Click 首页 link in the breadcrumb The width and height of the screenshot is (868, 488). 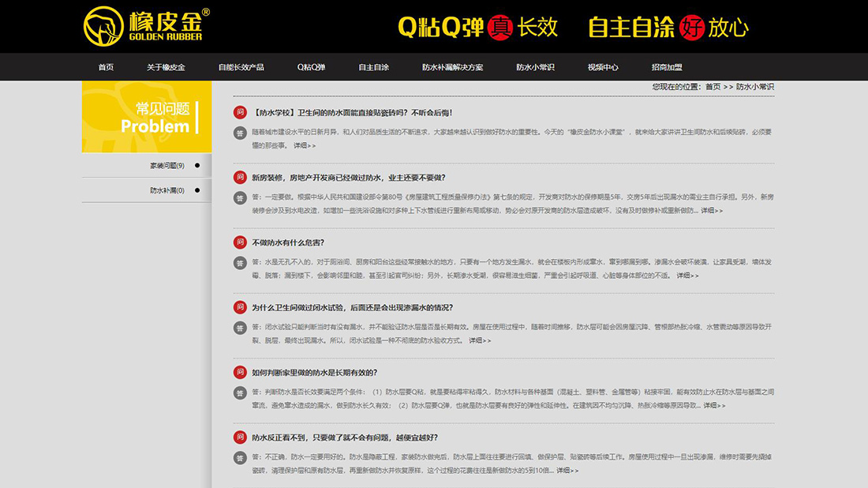[x=713, y=87]
